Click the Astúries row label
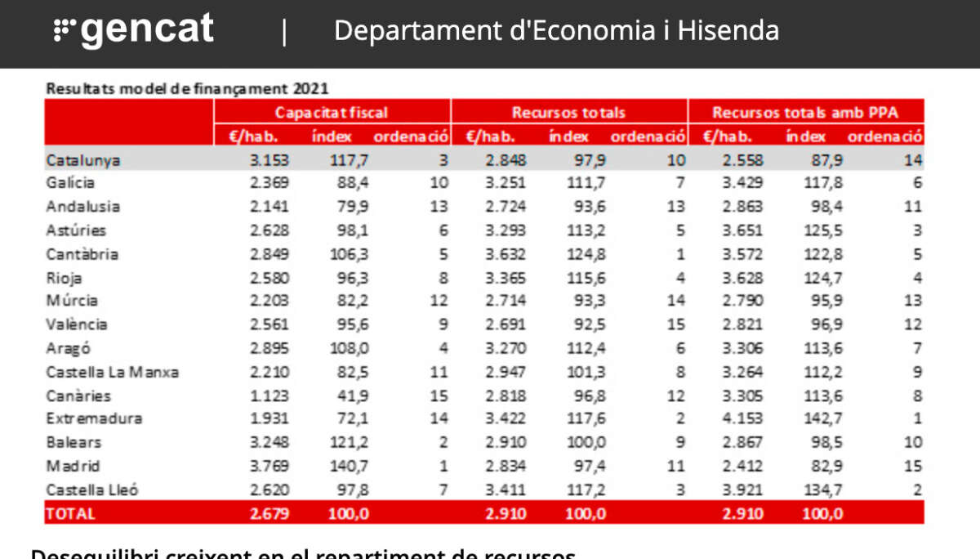Screen dimensions: 980x559 (x=76, y=230)
